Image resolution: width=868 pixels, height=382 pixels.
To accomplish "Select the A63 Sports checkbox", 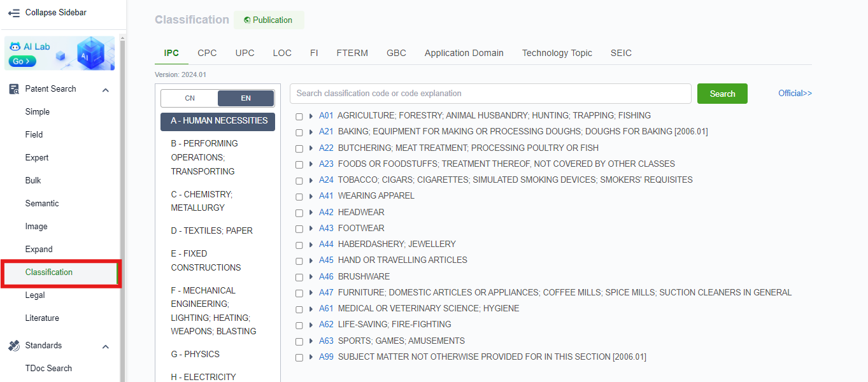I will coord(299,341).
